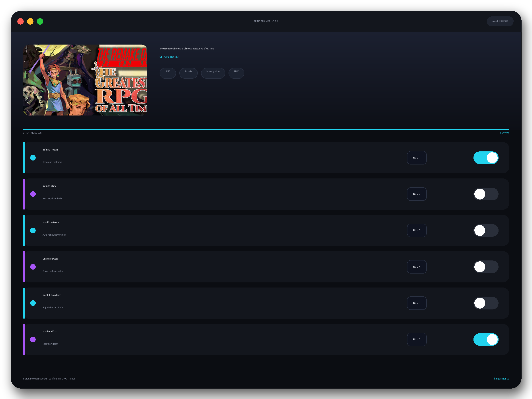Switch off Max Item Drop toggle

pyautogui.click(x=486, y=339)
